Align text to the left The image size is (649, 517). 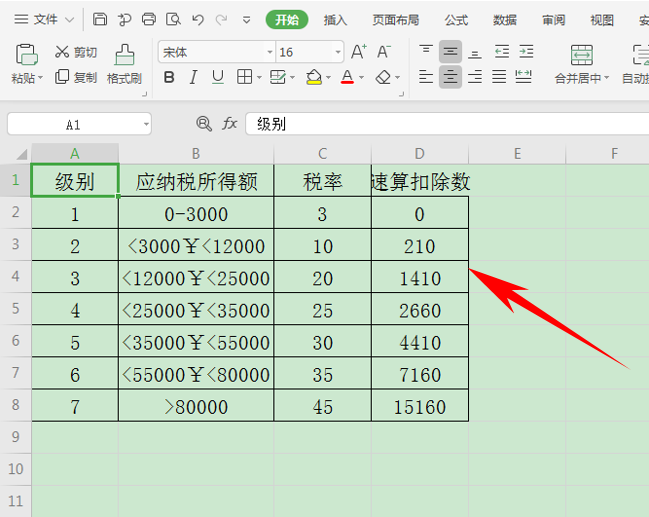click(426, 77)
